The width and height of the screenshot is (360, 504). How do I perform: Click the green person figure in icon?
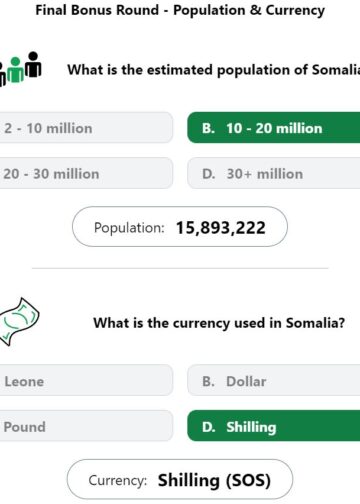click(x=15, y=69)
